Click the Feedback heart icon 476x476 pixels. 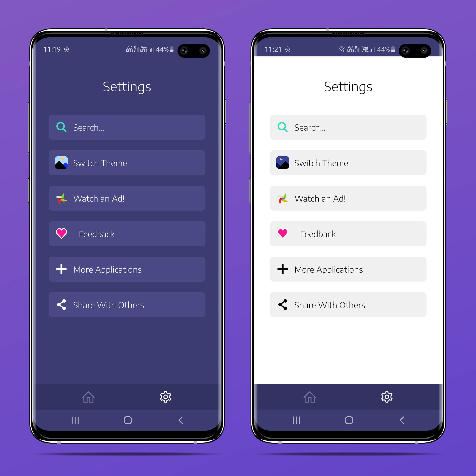61,234
